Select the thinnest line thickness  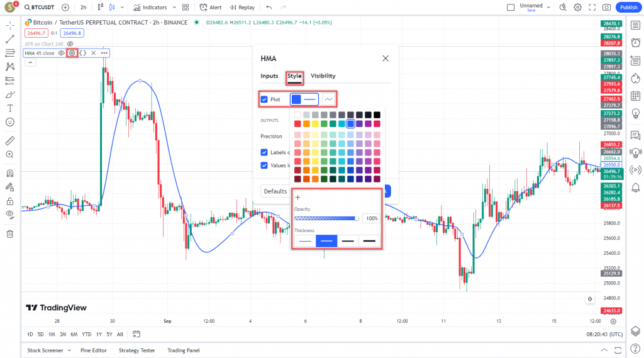305,241
